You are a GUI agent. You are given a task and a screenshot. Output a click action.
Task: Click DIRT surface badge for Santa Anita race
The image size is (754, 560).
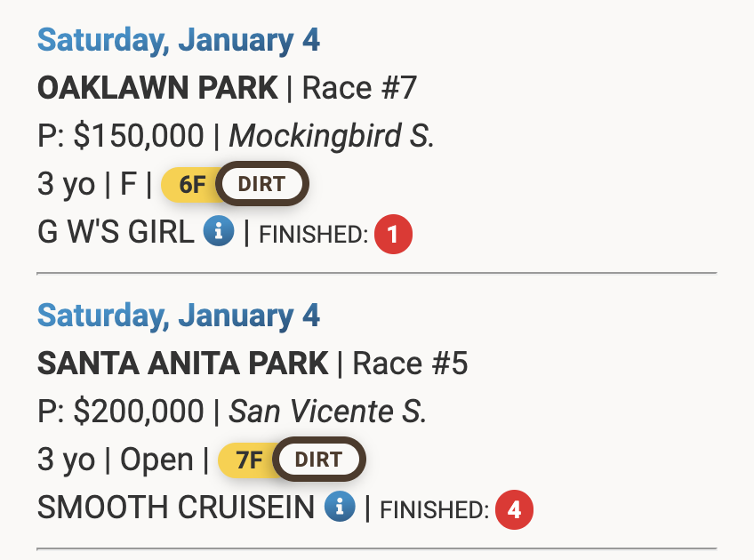click(318, 460)
